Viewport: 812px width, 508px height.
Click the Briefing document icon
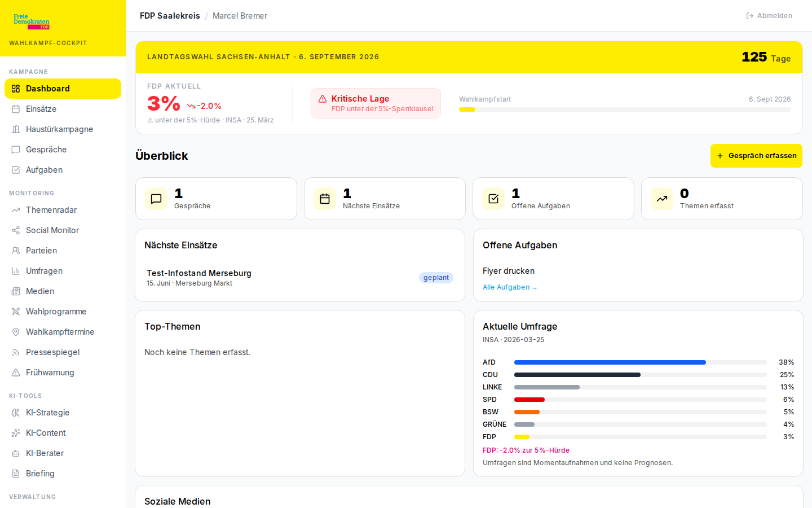click(16, 474)
